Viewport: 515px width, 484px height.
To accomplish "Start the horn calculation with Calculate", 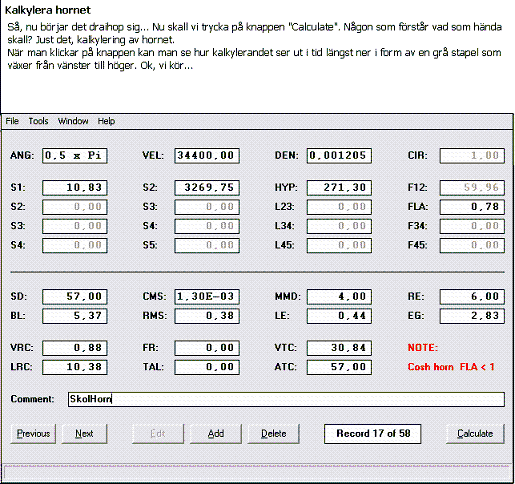I will 475,434.
